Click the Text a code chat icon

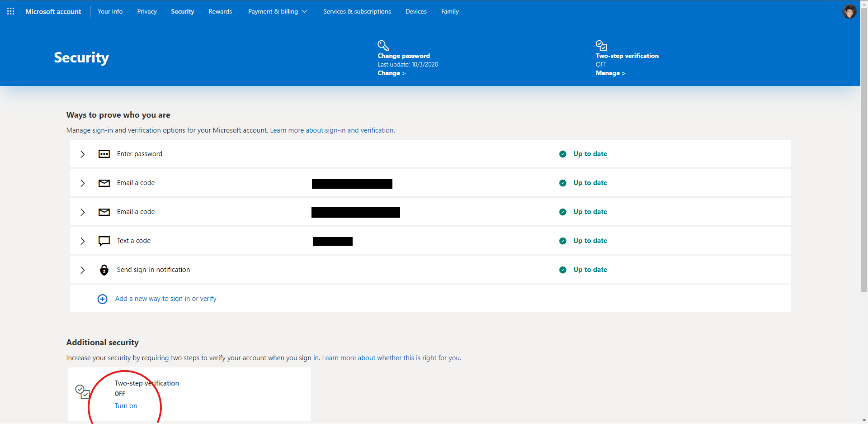(x=104, y=241)
